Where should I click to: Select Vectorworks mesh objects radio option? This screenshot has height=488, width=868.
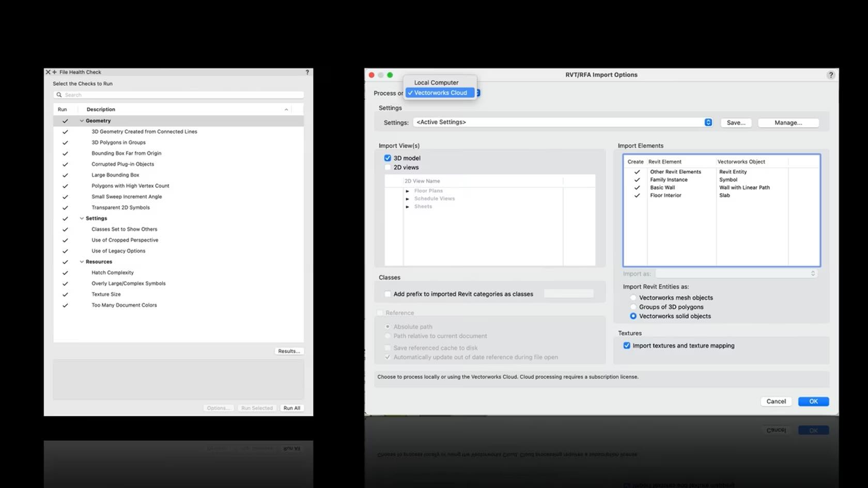633,298
